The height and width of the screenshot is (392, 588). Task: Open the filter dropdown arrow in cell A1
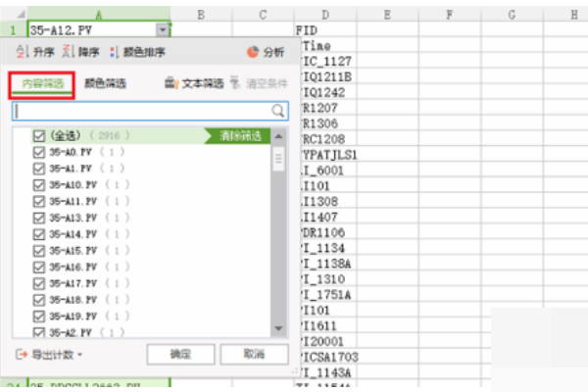click(x=163, y=29)
